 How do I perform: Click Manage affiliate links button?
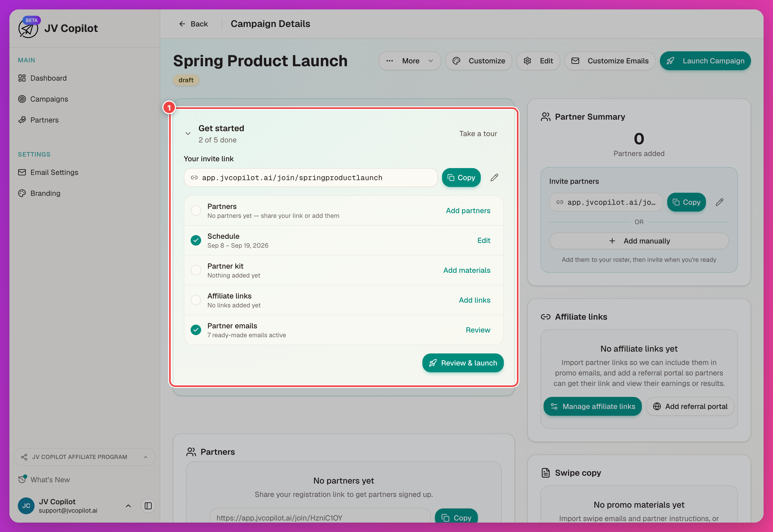pyautogui.click(x=592, y=406)
